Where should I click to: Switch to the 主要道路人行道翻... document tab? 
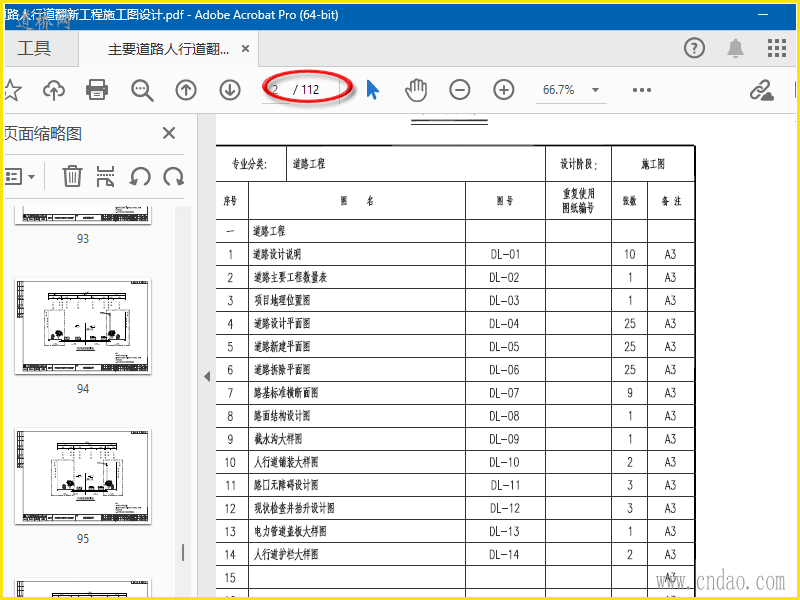coord(168,49)
